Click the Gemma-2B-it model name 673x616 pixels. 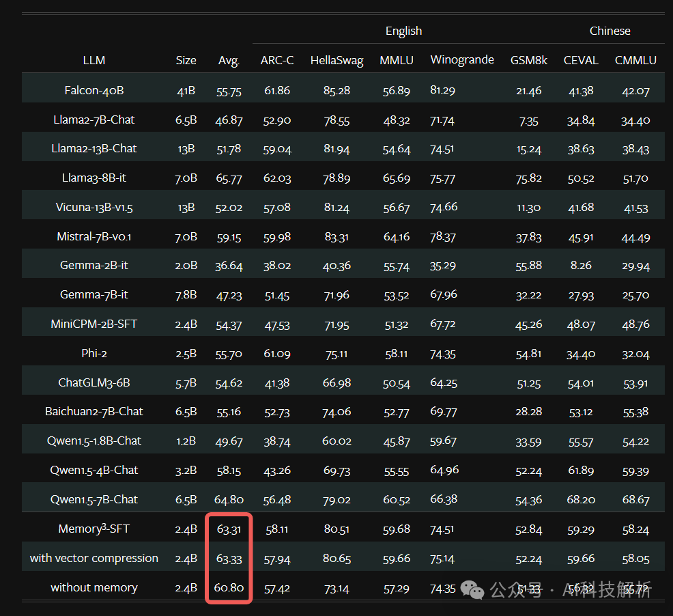(94, 266)
